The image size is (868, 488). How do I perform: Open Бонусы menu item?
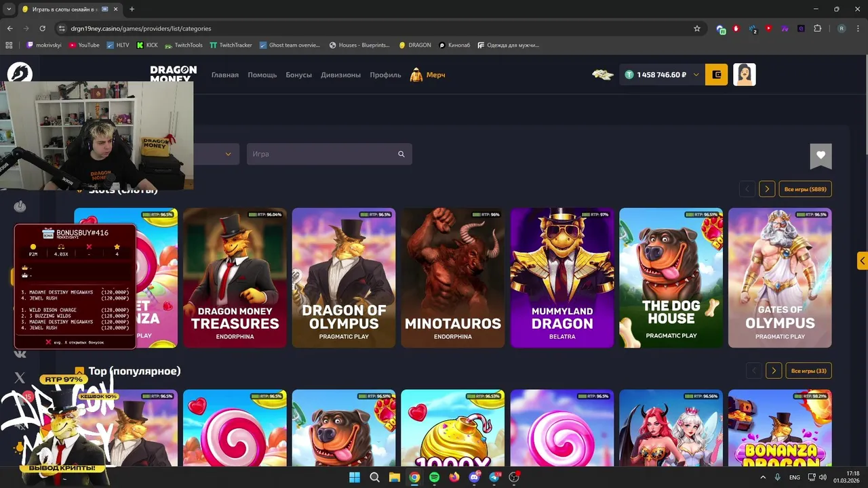coord(299,75)
